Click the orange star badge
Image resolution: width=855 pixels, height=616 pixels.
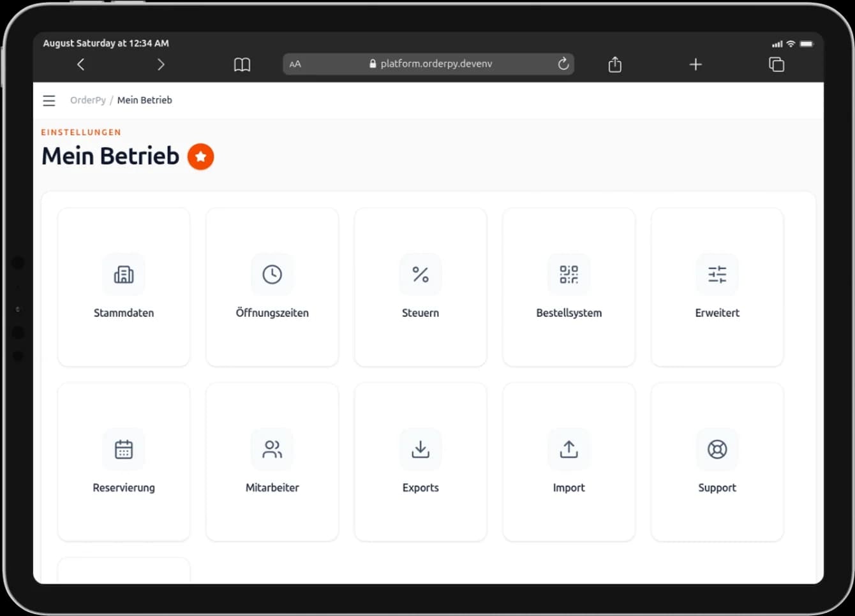(x=200, y=156)
